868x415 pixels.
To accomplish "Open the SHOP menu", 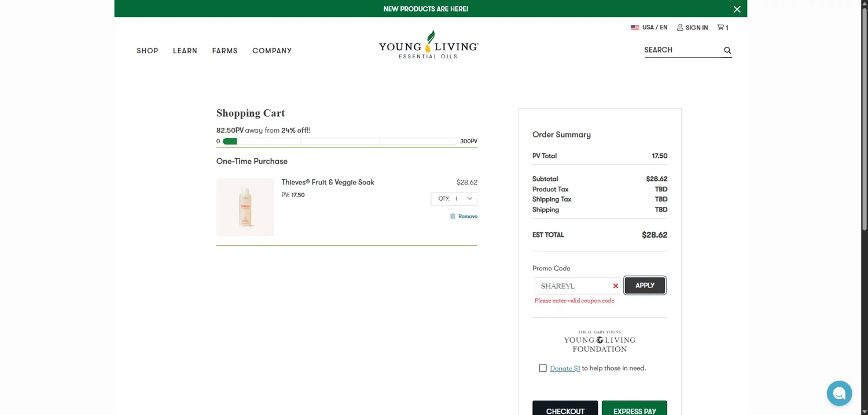I will [148, 51].
